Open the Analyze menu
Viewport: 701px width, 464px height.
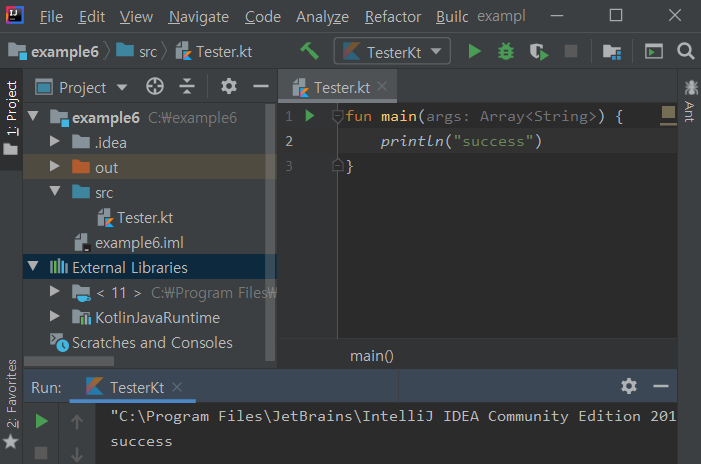[x=322, y=17]
